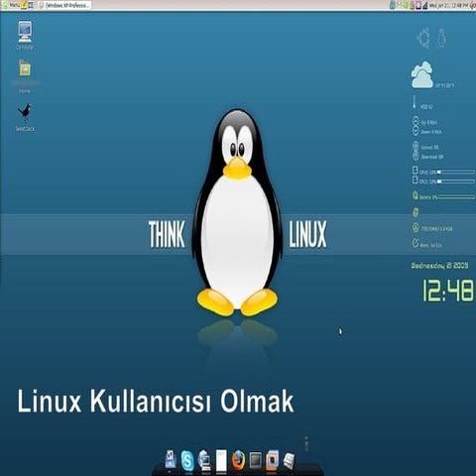Open the dark monitor dock icon
476x476 pixels.
256,460
